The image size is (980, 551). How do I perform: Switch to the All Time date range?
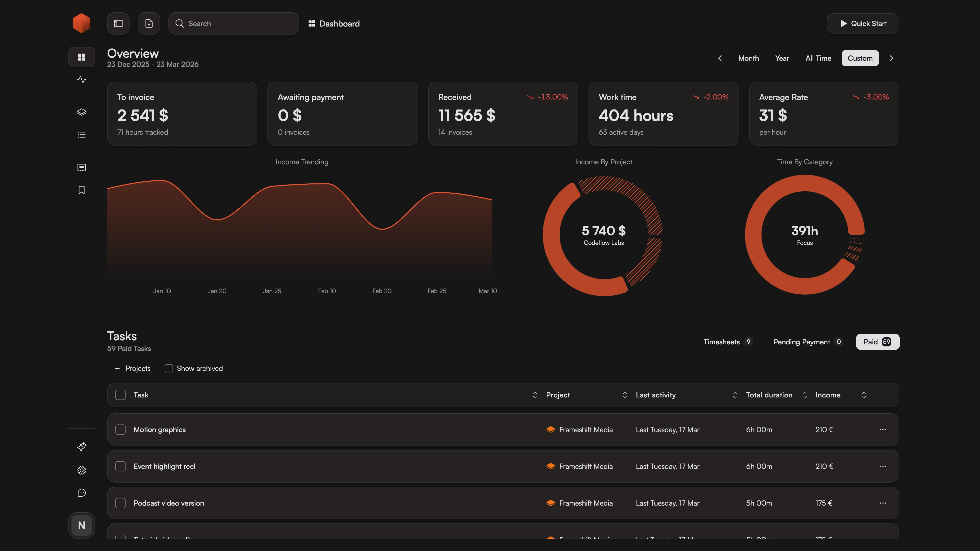(x=818, y=58)
